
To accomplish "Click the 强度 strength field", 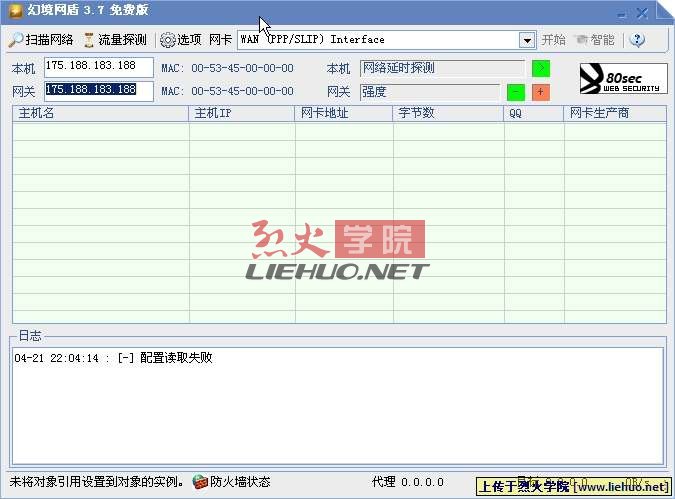I will pos(430,92).
